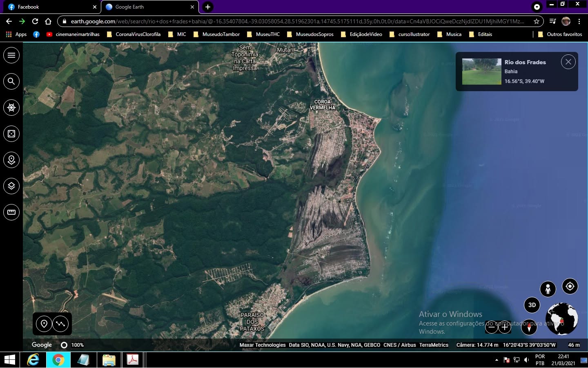This screenshot has height=368, width=588.
Task: Reset orientation with compass button
Action: [x=529, y=327]
